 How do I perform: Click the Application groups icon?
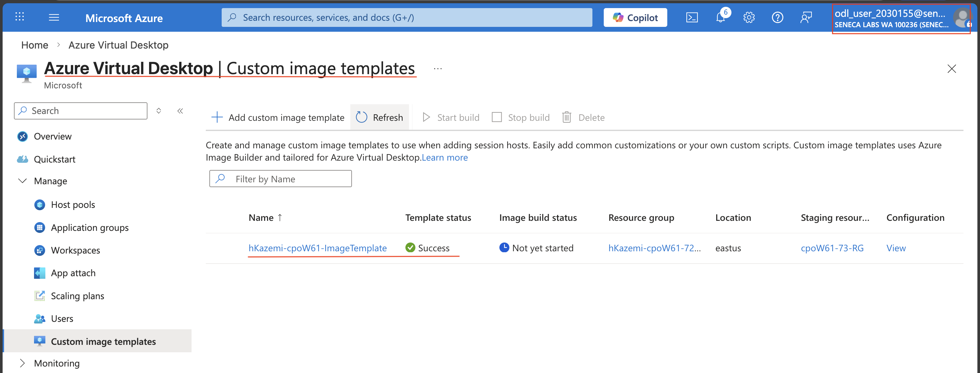click(x=40, y=227)
